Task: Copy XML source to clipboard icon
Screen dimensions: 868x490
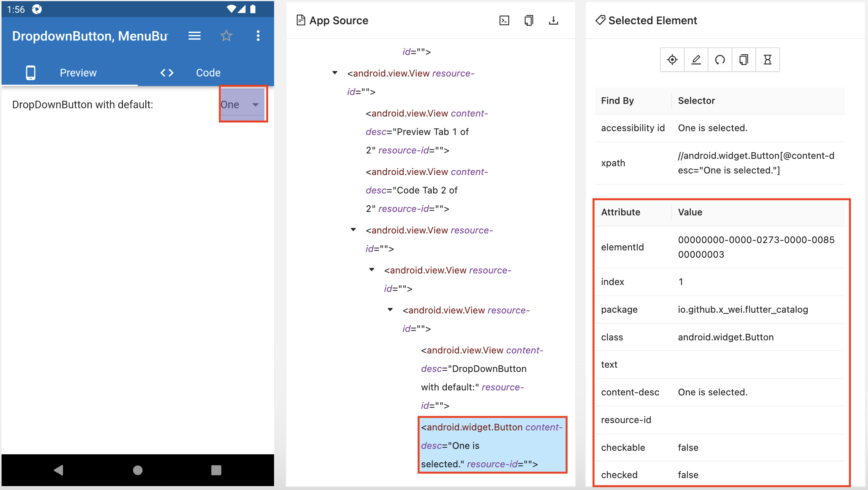Action: click(x=529, y=20)
